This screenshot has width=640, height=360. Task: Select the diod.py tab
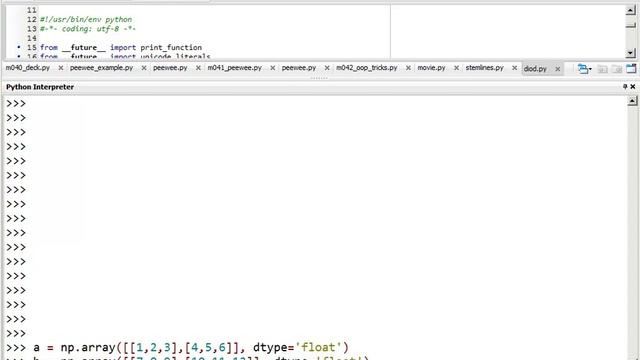coord(535,69)
